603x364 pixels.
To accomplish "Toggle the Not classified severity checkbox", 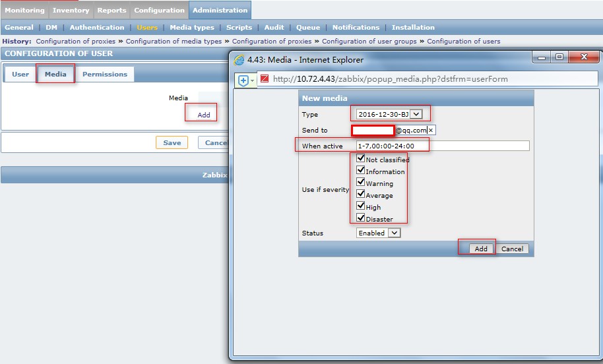I will [361, 158].
